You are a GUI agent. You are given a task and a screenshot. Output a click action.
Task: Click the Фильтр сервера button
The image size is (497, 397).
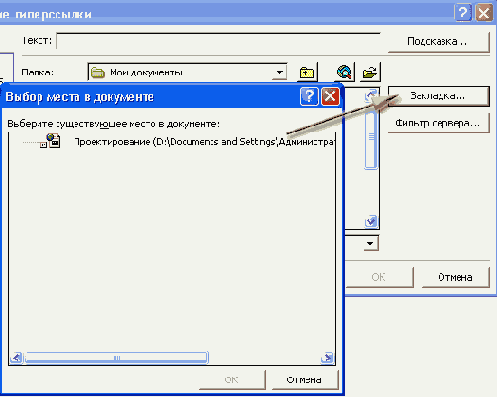438,123
